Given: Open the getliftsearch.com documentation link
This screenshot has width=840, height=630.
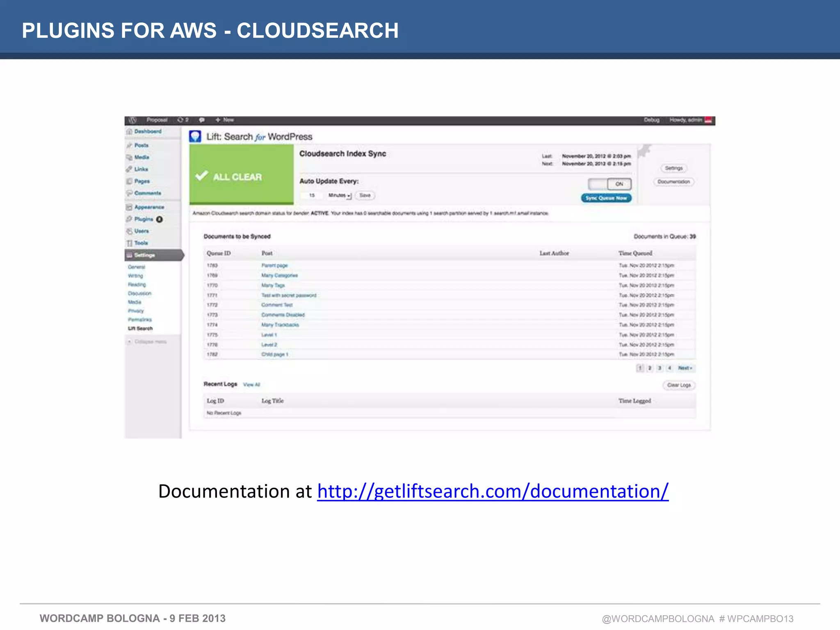Looking at the screenshot, I should coord(493,491).
